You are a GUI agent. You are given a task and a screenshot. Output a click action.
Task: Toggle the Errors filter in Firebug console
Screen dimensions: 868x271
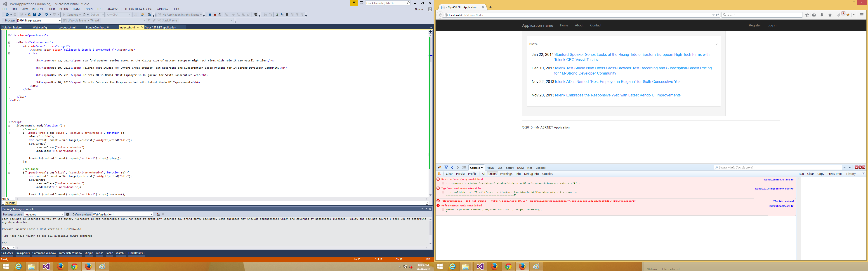click(492, 174)
